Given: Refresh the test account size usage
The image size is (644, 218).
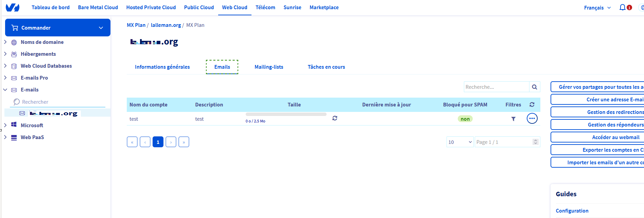Looking at the screenshot, I should tap(335, 118).
